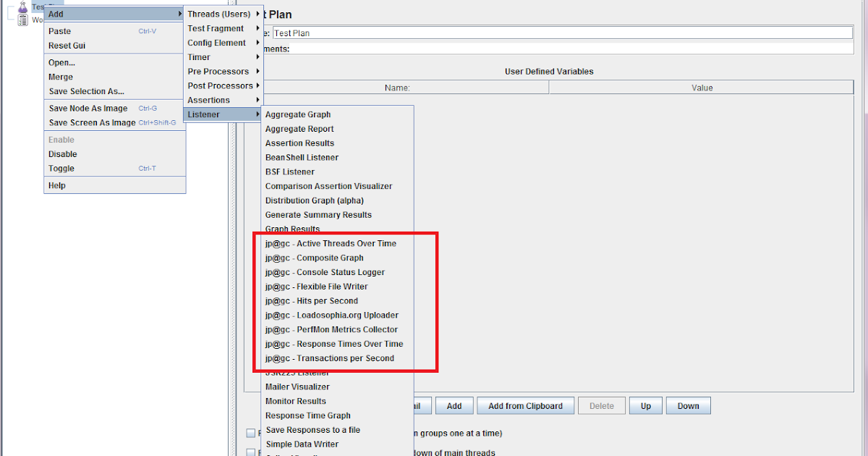Select Disable in context menu
The height and width of the screenshot is (456, 868).
114,154
